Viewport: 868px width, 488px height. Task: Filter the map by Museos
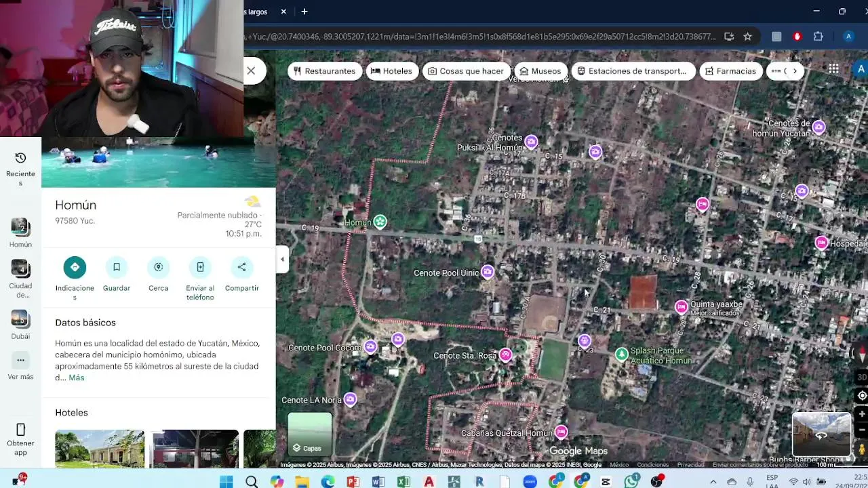click(540, 71)
